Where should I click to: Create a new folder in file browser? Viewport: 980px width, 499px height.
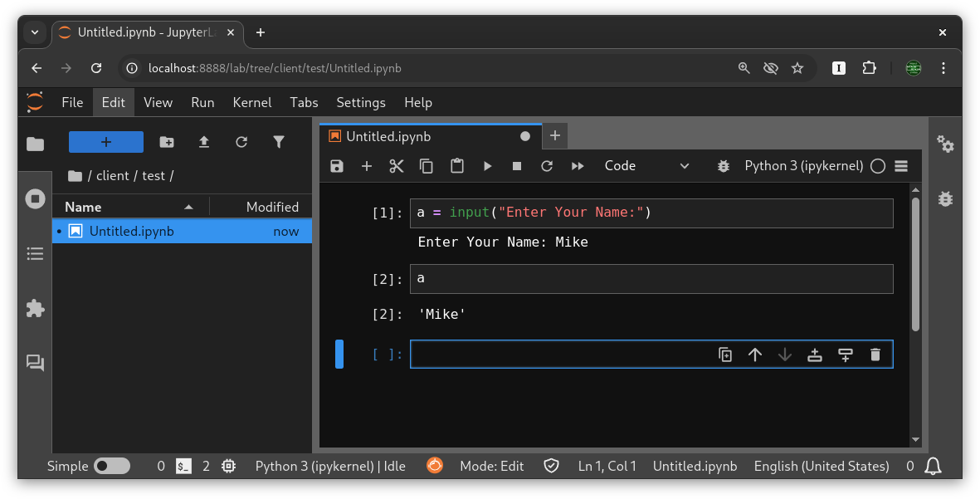pos(167,142)
